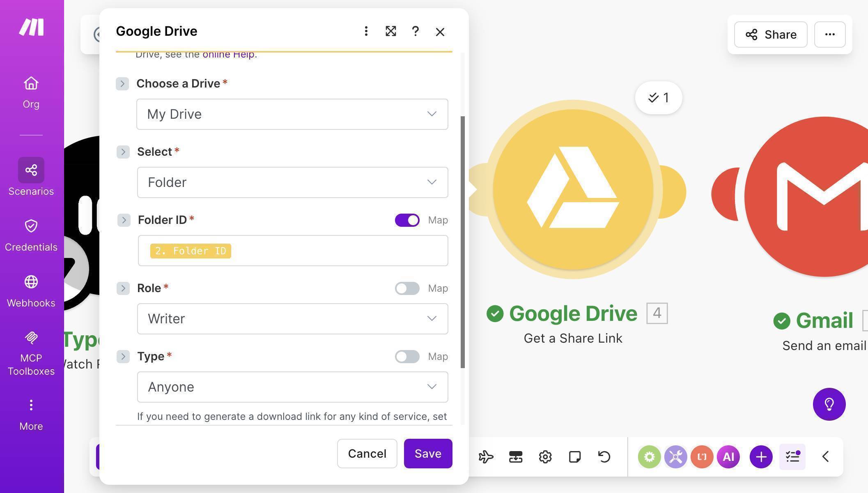868x493 pixels.
Task: Disable mapping for the Folder ID field
Action: (x=407, y=220)
